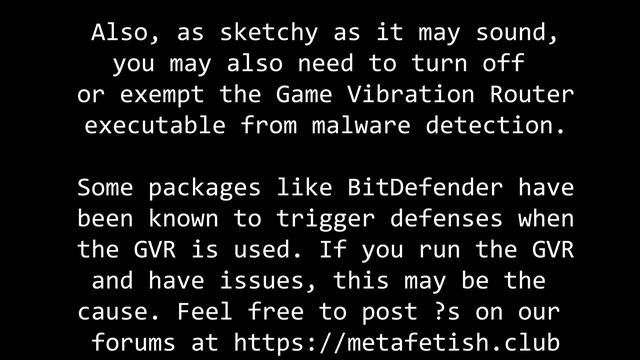Click the word forums
The image size is (640, 360).
coord(134,342)
